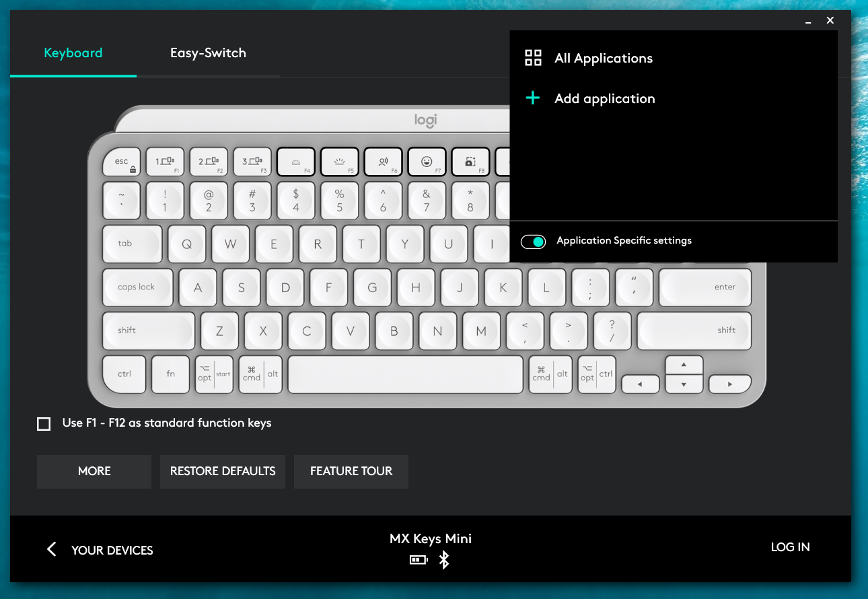This screenshot has width=868, height=599.
Task: Click the caps lock key
Action: tap(137, 287)
